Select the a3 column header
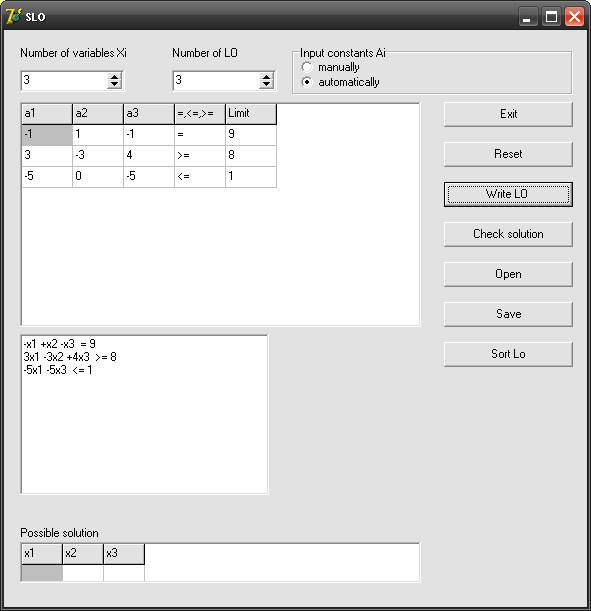Screen dimensions: 591x611 click(x=149, y=114)
